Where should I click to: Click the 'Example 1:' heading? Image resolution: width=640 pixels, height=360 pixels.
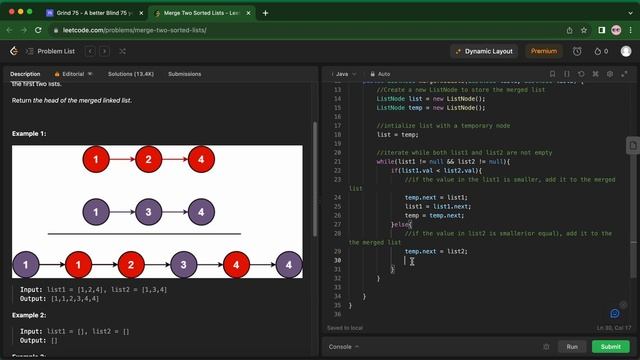29,133
